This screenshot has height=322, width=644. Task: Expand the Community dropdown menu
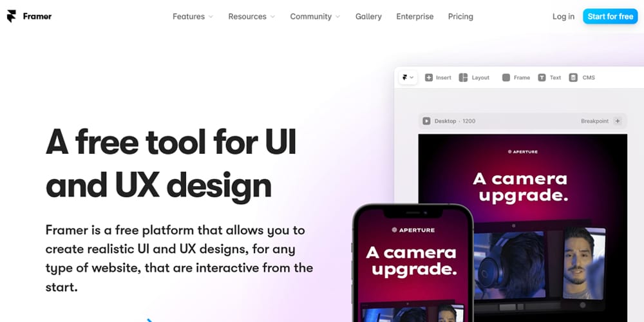point(315,17)
